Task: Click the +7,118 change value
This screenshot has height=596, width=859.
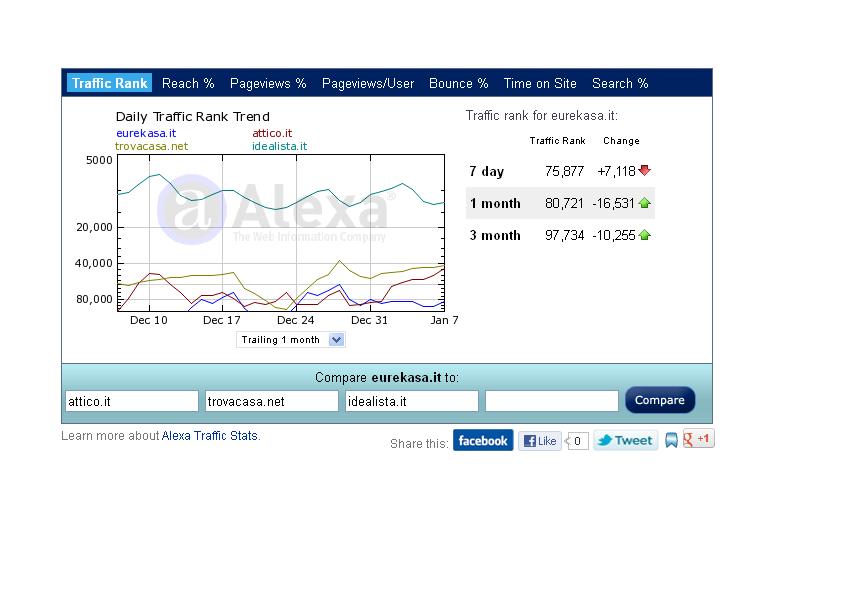Action: 616,171
